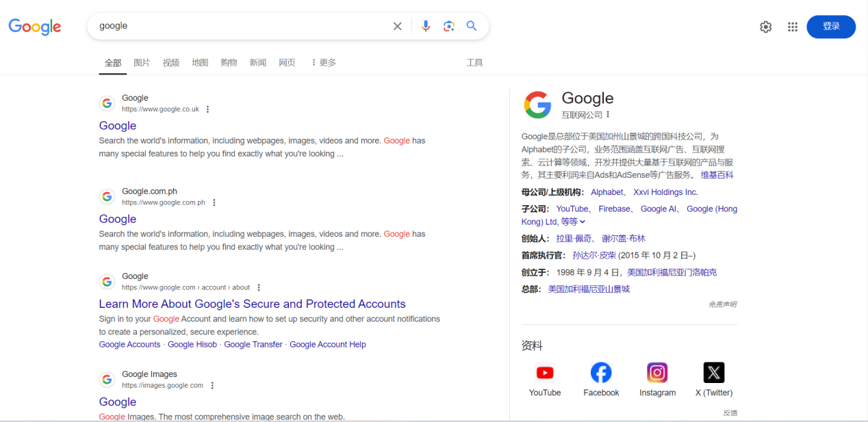
Task: Expand the 等等 subsidiaries list
Action: (574, 222)
